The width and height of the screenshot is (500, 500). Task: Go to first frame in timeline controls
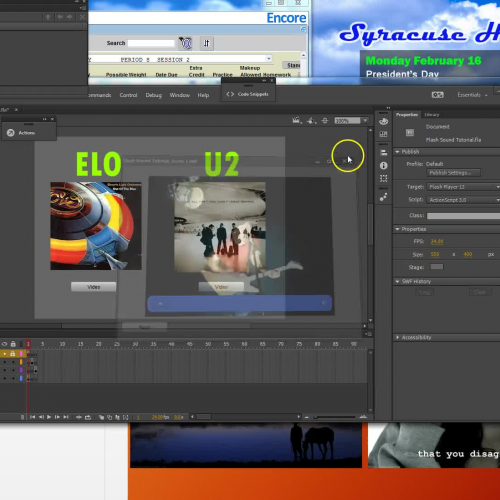(x=32, y=417)
